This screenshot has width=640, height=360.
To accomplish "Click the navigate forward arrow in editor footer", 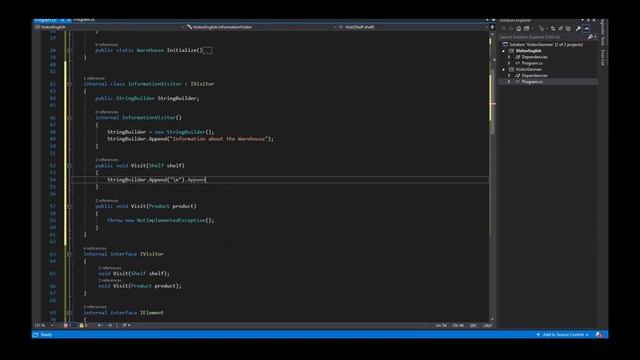I will 110,326.
